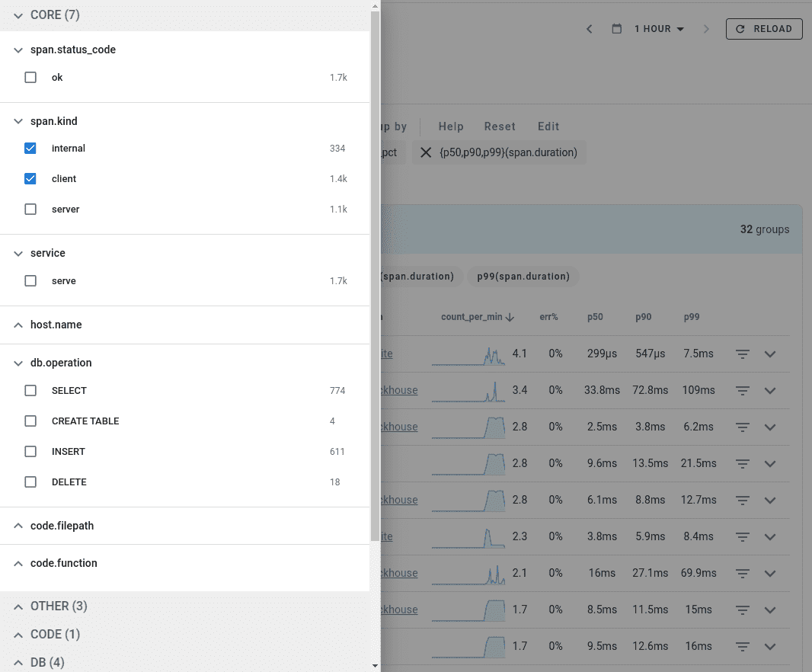
Task: Click Edit in query bar
Action: pos(548,126)
